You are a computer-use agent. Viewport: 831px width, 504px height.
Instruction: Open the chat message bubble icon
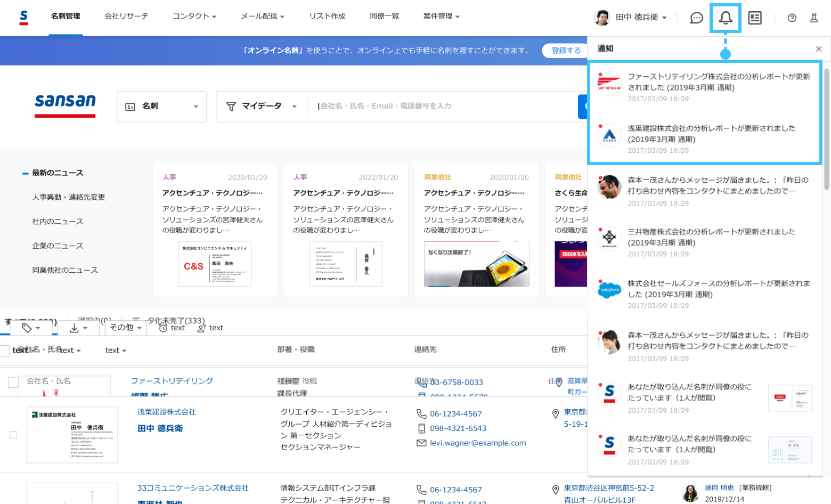tap(696, 18)
